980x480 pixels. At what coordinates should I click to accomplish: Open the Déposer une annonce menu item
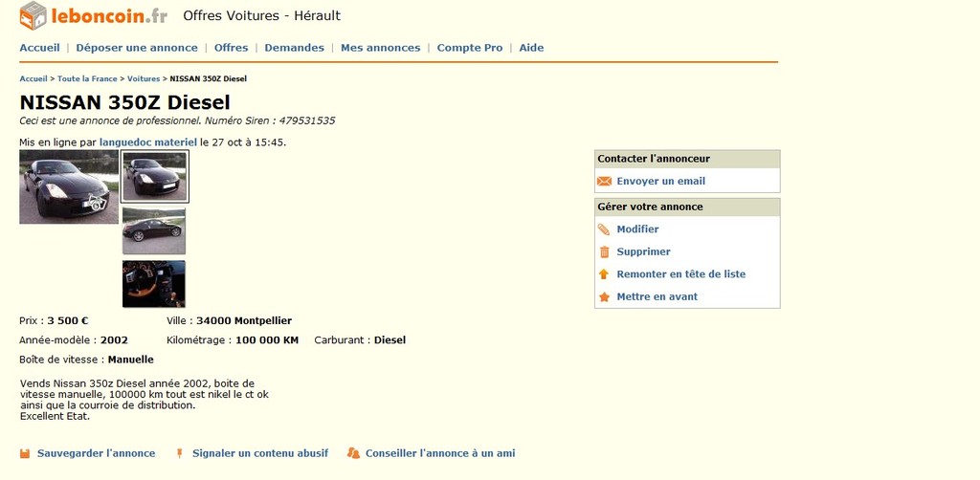137,48
